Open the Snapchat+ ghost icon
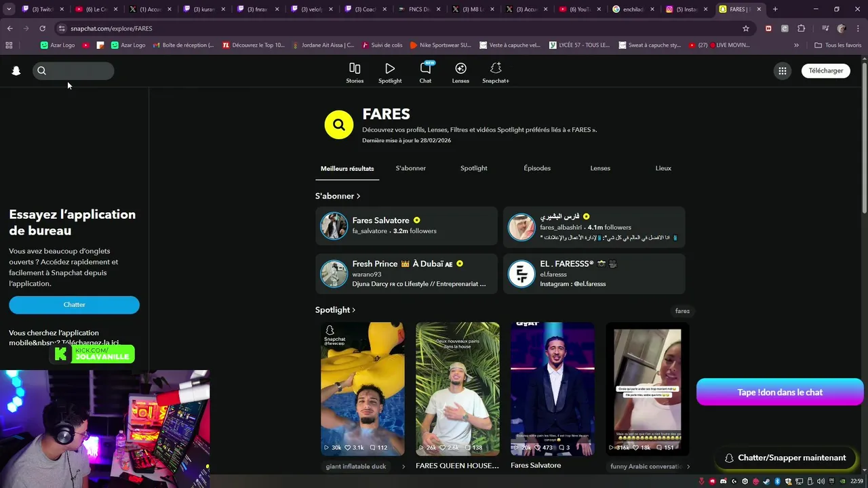 (496, 68)
